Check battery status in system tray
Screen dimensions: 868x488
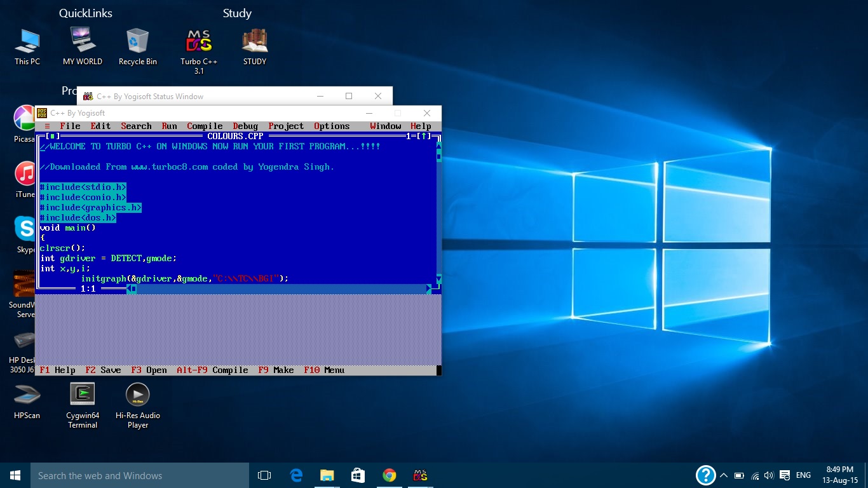739,475
